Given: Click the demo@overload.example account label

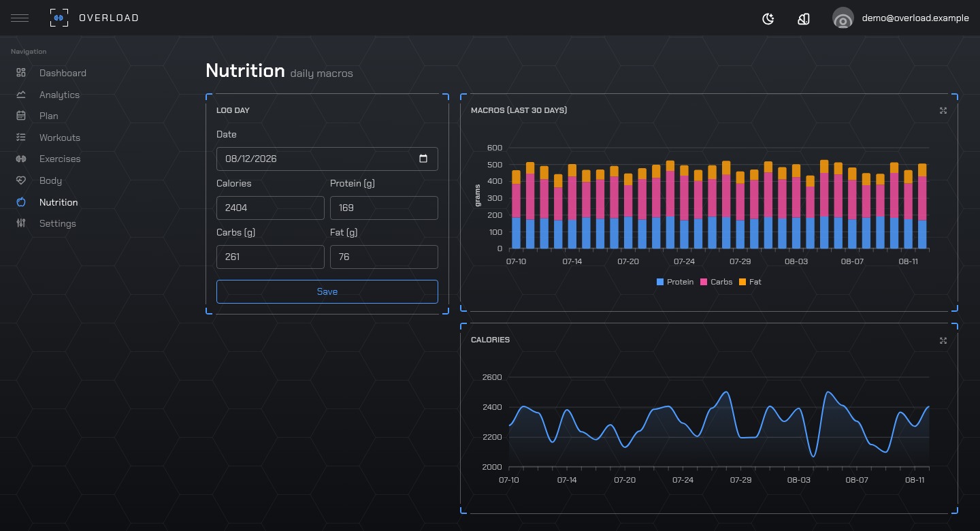Looking at the screenshot, I should [915, 18].
